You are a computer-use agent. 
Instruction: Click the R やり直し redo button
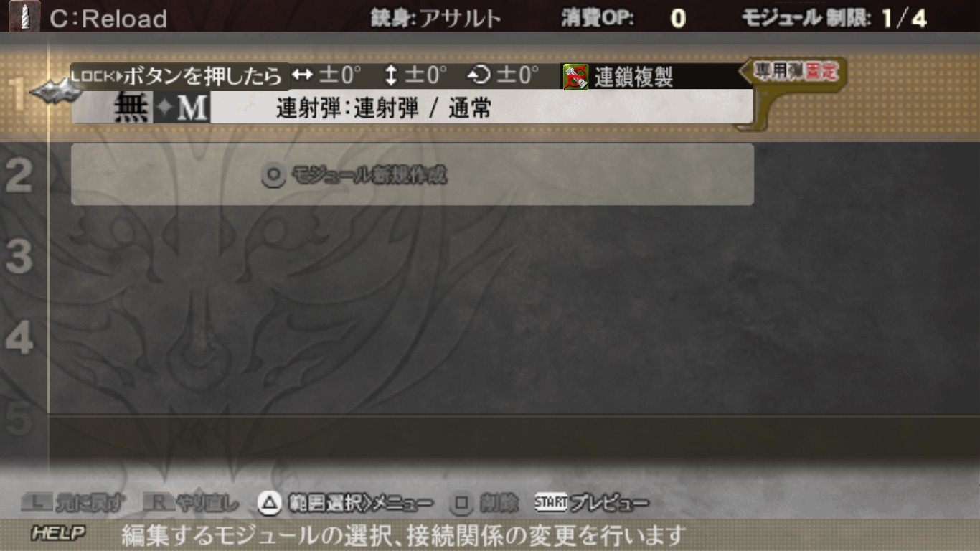191,504
